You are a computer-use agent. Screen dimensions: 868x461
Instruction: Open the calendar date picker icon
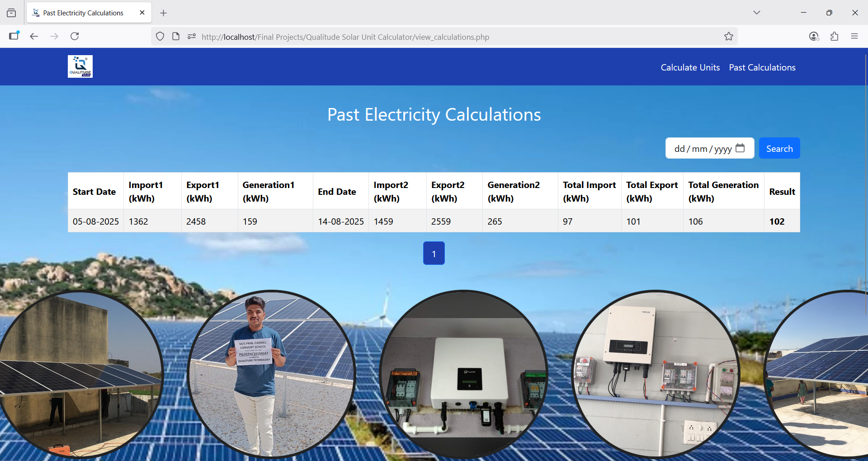(740, 148)
